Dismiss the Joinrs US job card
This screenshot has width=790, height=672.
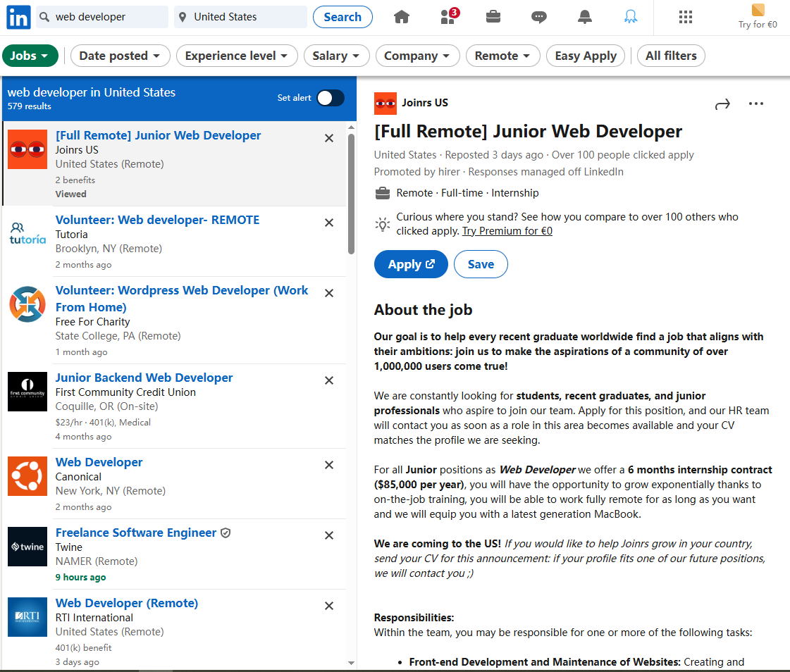tap(329, 138)
